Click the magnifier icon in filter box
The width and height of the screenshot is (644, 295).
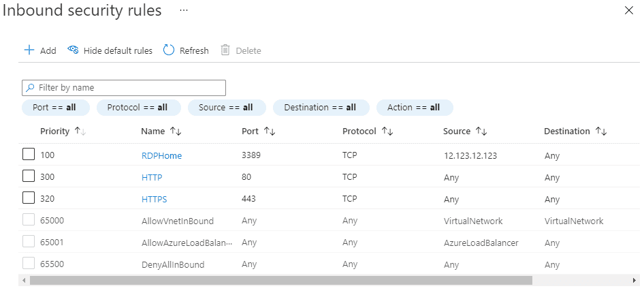coord(30,87)
